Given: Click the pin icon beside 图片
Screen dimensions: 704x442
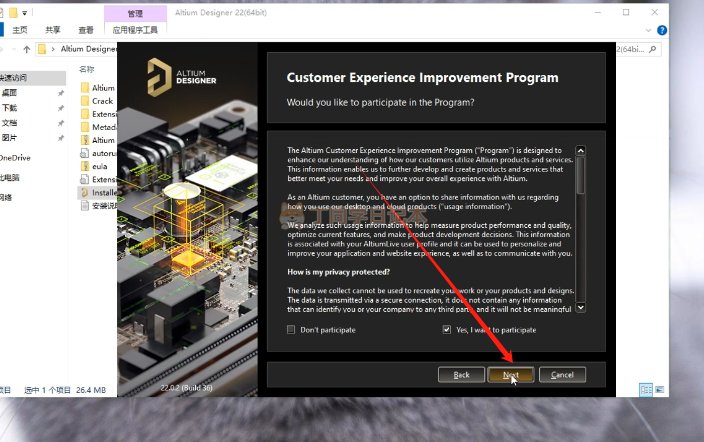Looking at the screenshot, I should [61, 138].
